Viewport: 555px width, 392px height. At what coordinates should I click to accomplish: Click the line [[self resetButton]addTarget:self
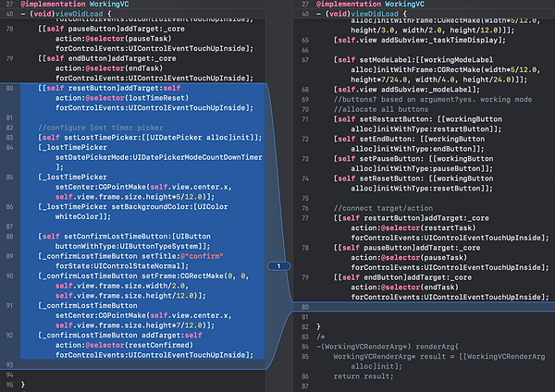(109, 88)
